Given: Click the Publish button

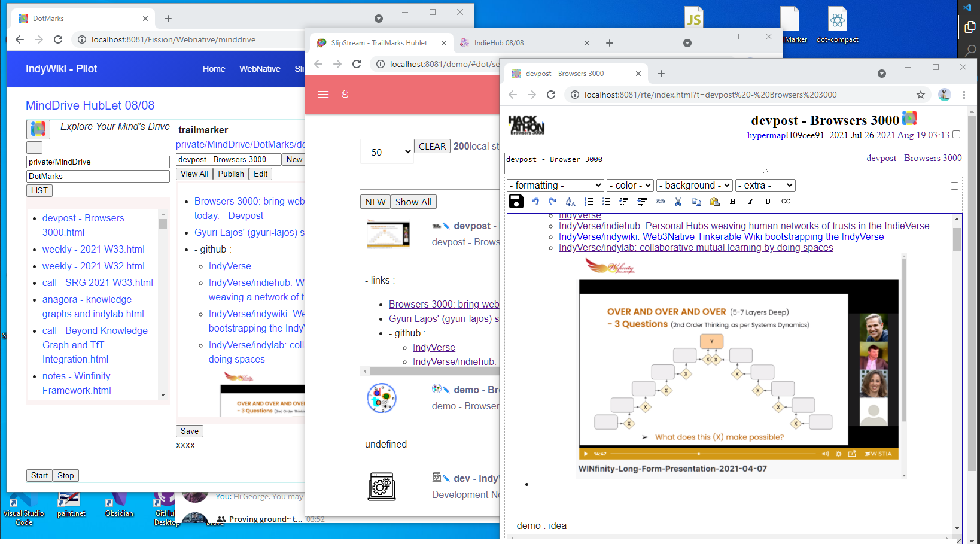Looking at the screenshot, I should [231, 174].
